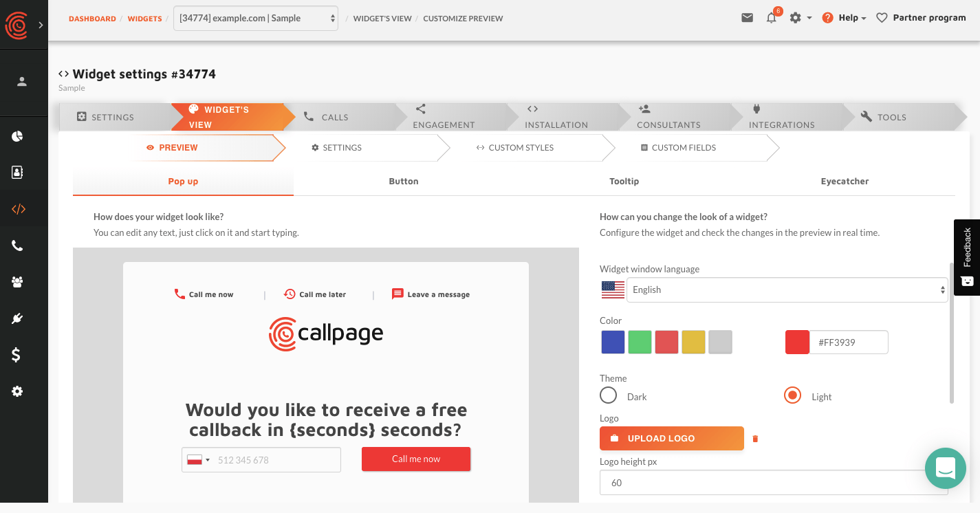This screenshot has width=980, height=513.
Task: Click Call me later option in preview
Action: tap(315, 294)
